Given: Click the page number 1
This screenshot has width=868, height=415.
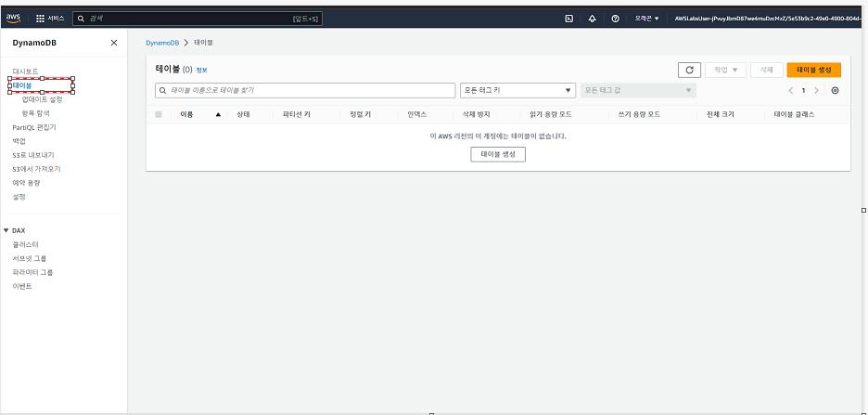Looking at the screenshot, I should 804,90.
